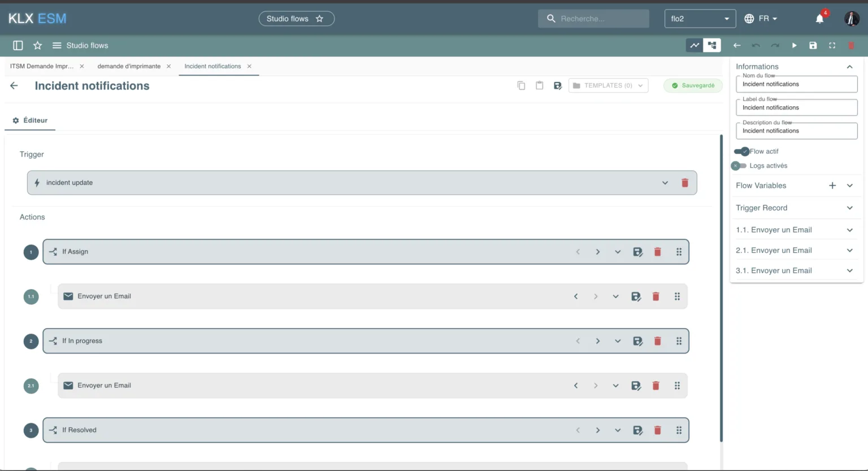868x471 pixels.
Task: Click the Recherche search field
Action: [599, 19]
